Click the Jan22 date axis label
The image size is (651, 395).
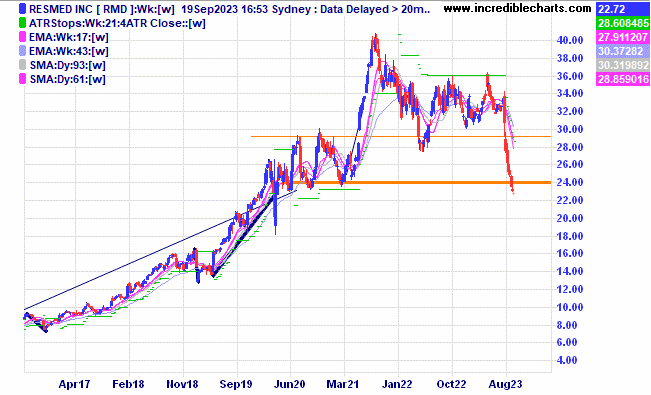397,384
